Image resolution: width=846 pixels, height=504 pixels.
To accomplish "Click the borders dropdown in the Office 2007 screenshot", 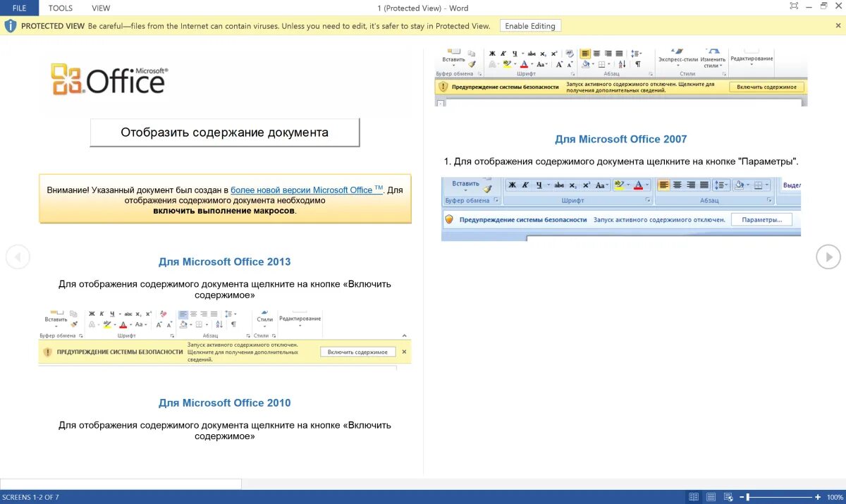I will 762,185.
